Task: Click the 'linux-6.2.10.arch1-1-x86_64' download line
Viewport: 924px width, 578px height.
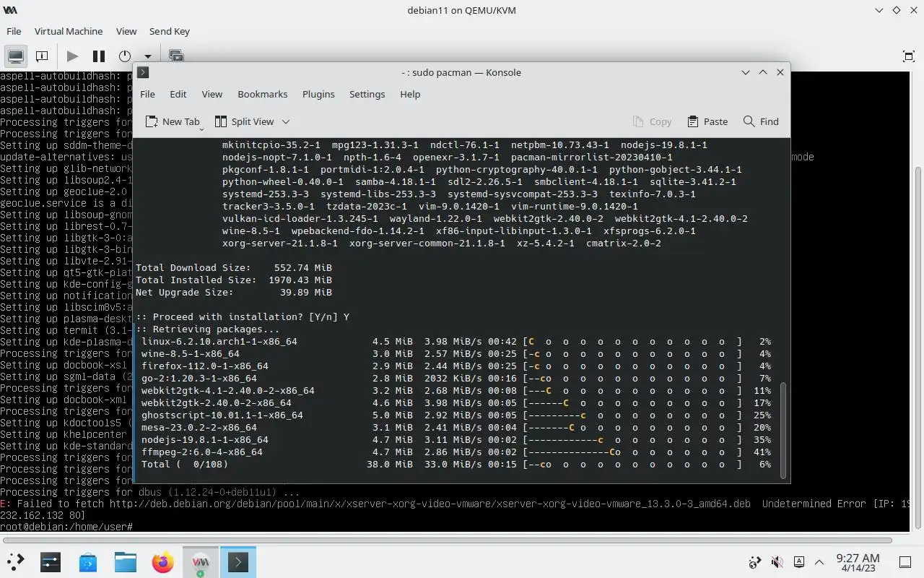Action: (x=456, y=341)
